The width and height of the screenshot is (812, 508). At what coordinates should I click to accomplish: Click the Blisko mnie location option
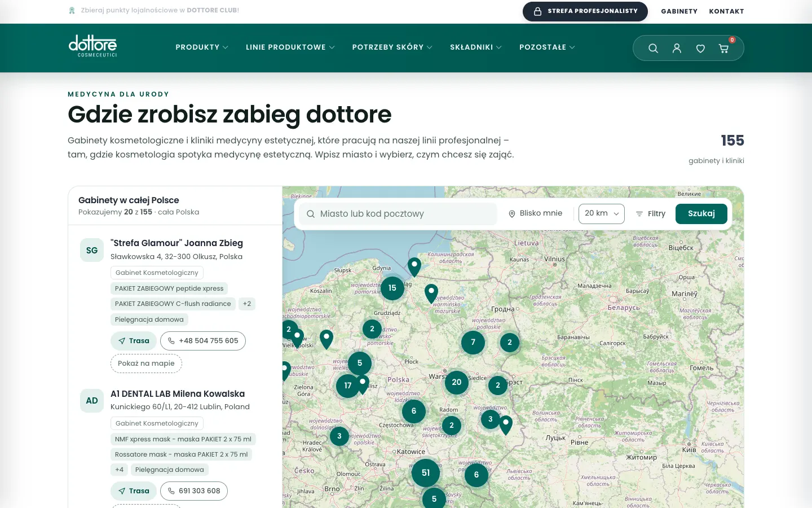point(536,213)
